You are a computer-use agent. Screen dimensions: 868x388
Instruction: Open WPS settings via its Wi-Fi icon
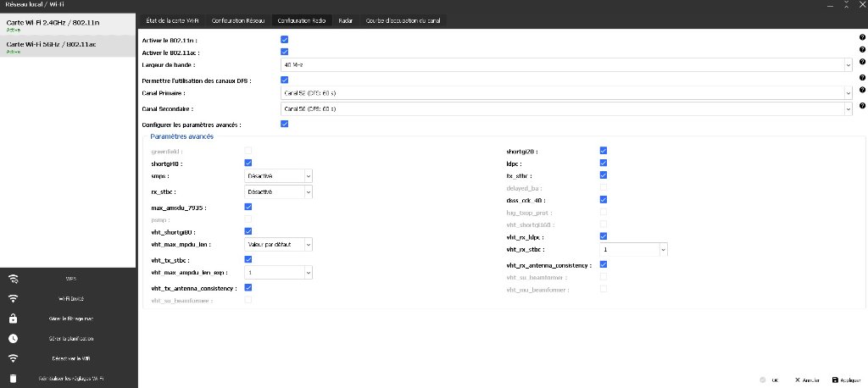click(14, 279)
